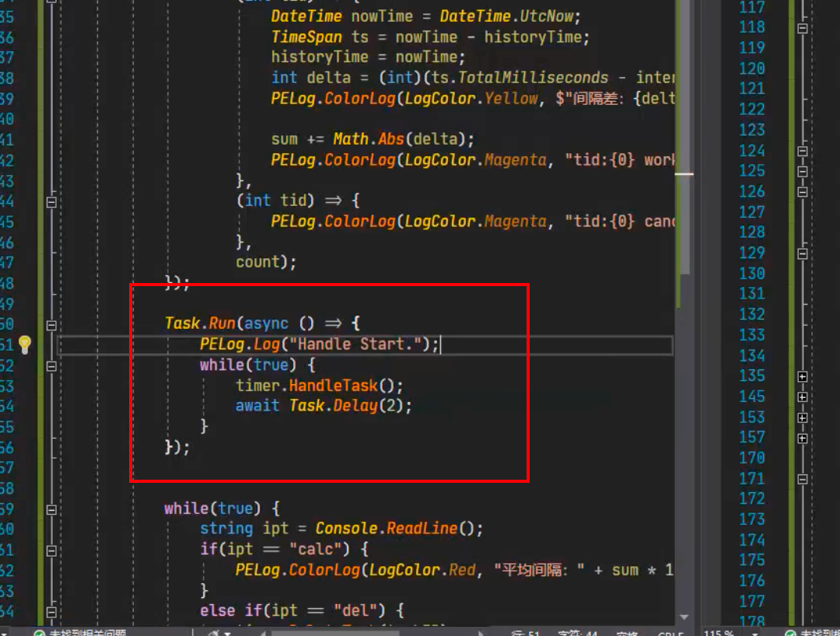
Task: Click line number 120 in right pane
Action: point(751,68)
